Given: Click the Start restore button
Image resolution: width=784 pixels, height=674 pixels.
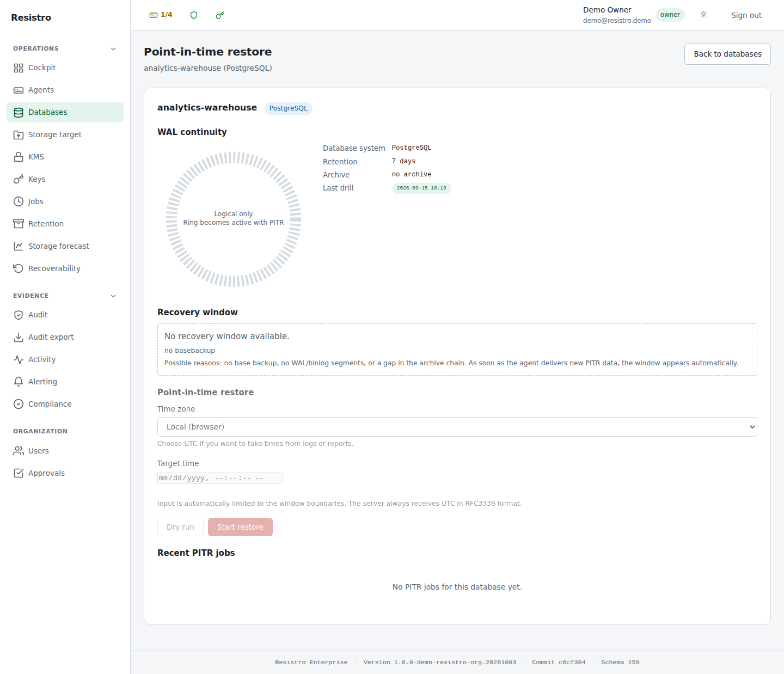Looking at the screenshot, I should [x=240, y=527].
